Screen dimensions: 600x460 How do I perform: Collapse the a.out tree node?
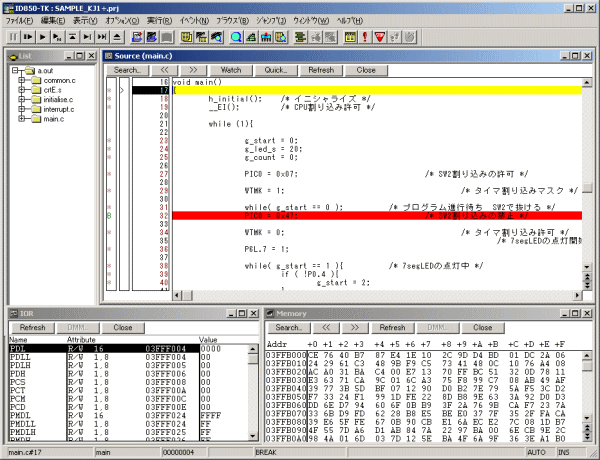click(x=15, y=70)
